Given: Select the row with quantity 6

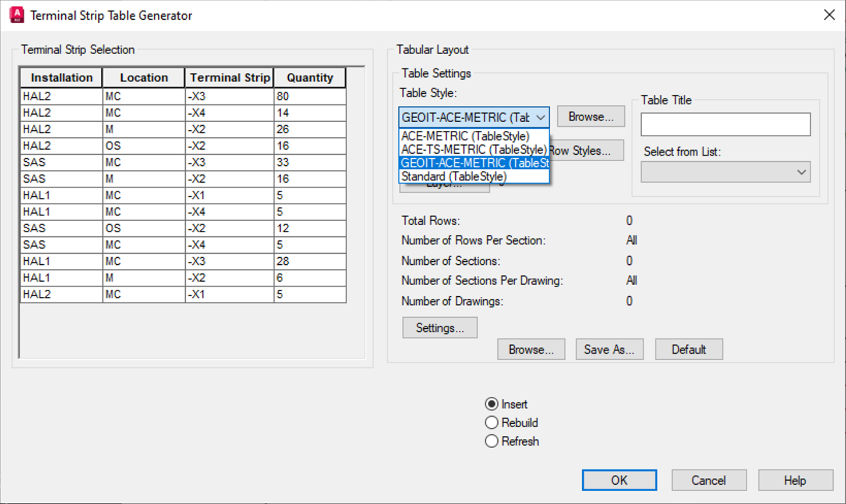Looking at the screenshot, I should pos(183,278).
